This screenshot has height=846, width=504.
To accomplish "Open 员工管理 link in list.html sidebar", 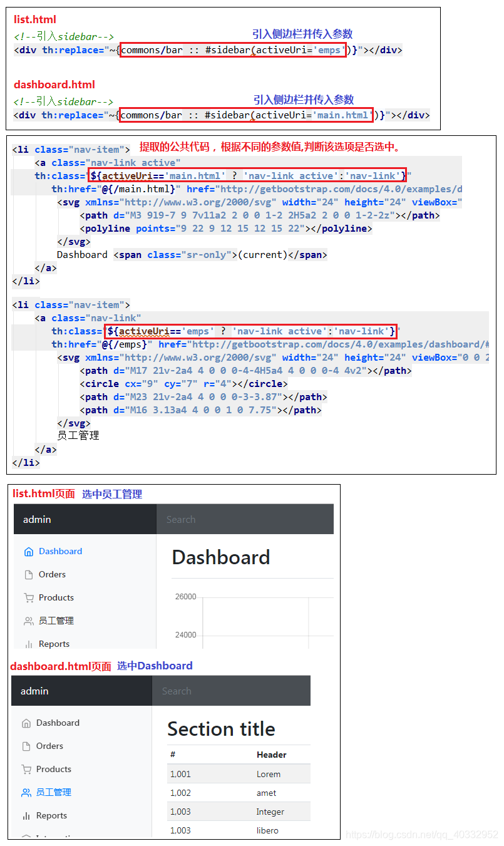I will click(56, 621).
